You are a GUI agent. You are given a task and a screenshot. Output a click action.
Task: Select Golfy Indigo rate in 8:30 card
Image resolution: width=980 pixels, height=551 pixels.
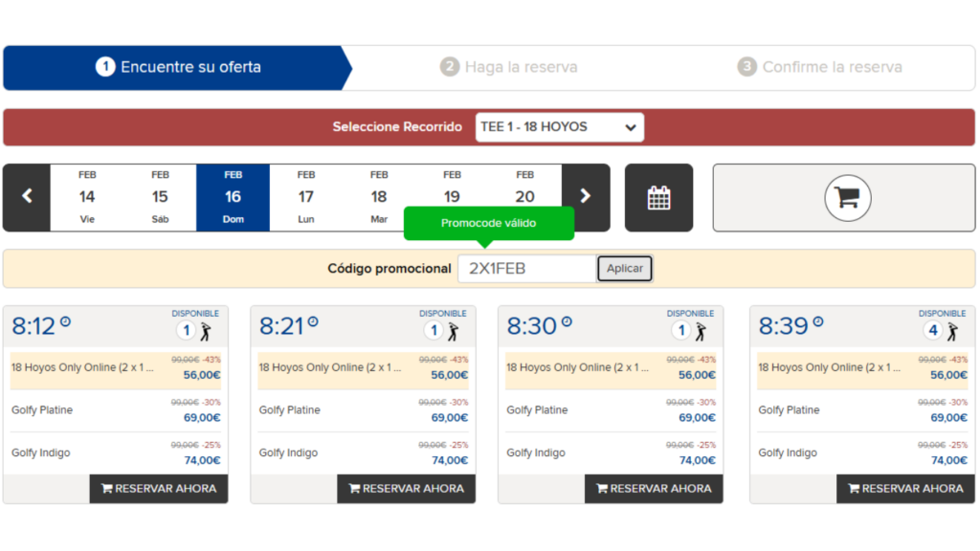pos(611,452)
